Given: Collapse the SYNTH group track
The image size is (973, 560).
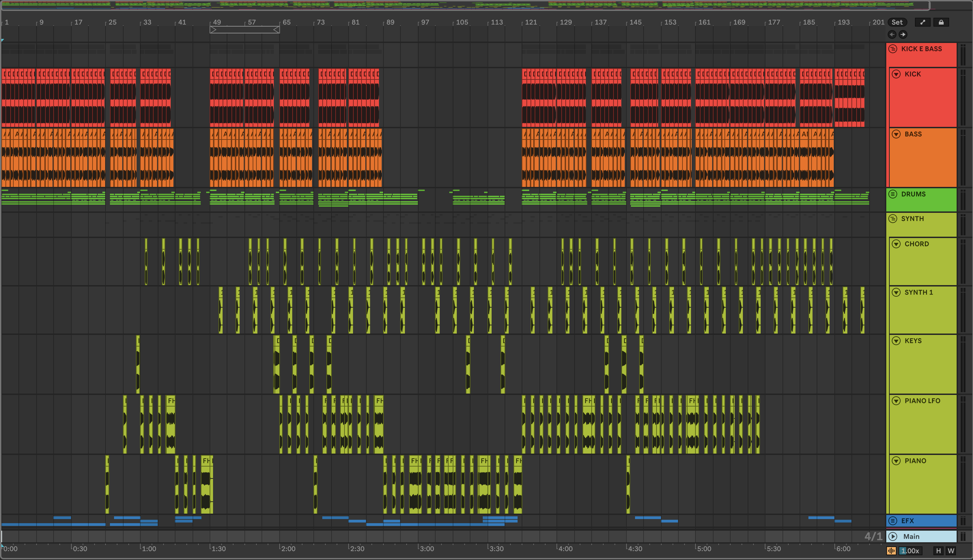Looking at the screenshot, I should pos(893,219).
